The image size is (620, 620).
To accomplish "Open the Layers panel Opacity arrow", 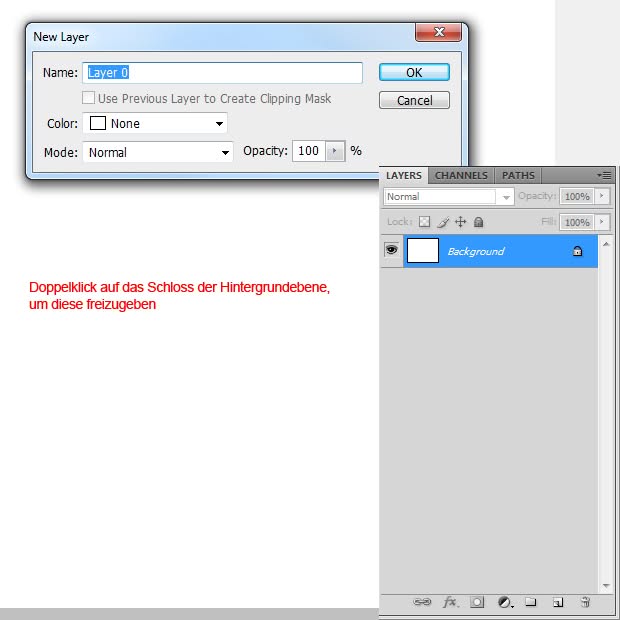I will click(x=602, y=196).
